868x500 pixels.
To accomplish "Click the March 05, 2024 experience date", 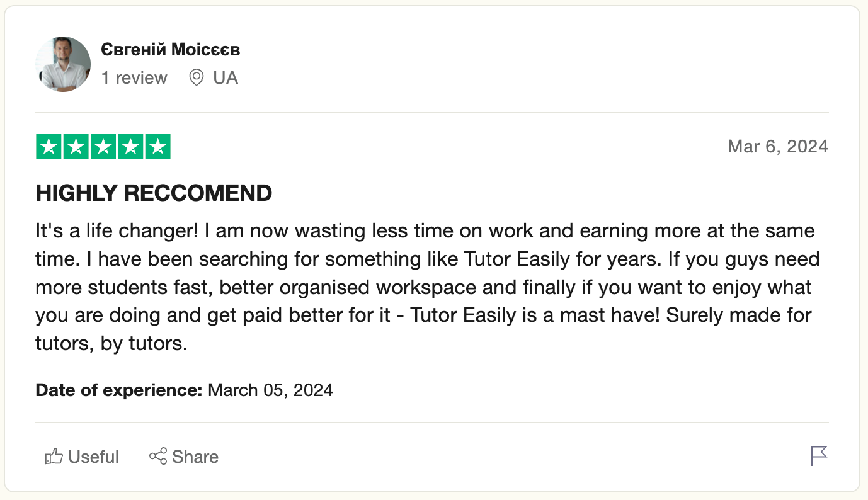I will (x=270, y=390).
